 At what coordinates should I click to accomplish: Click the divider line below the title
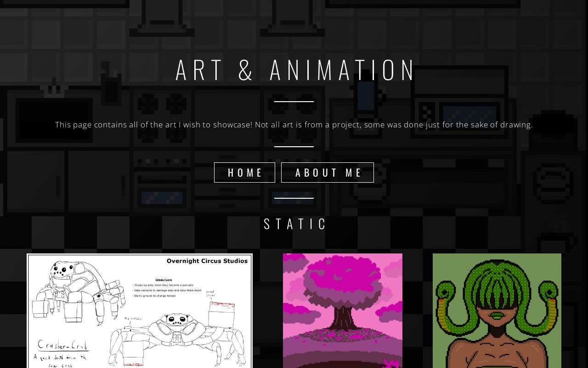point(294,101)
